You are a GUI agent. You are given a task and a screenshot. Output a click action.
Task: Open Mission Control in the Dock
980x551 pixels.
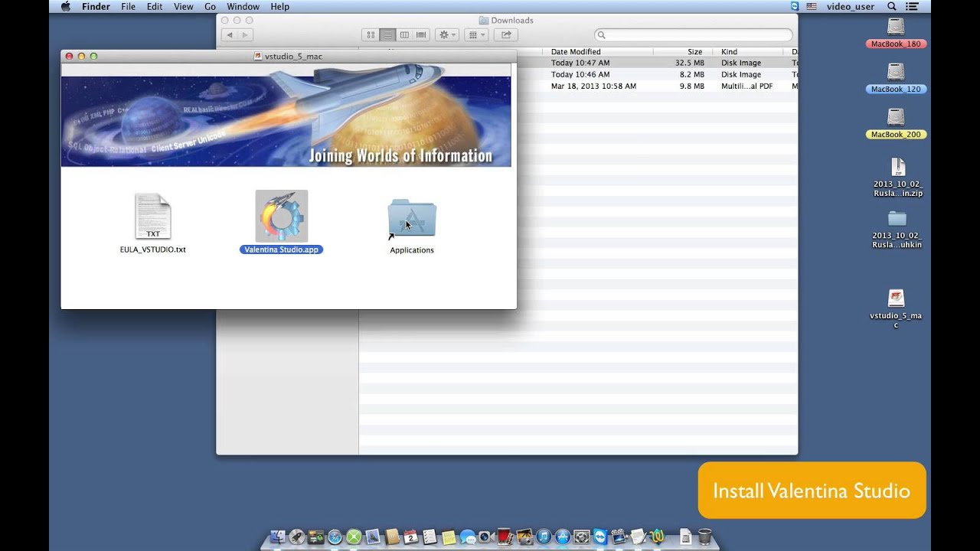(315, 537)
